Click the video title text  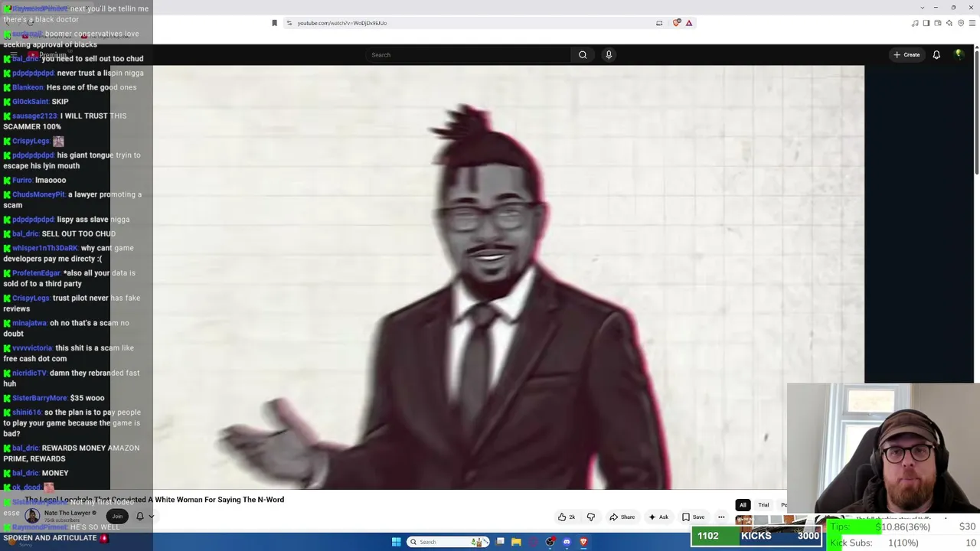click(x=154, y=500)
